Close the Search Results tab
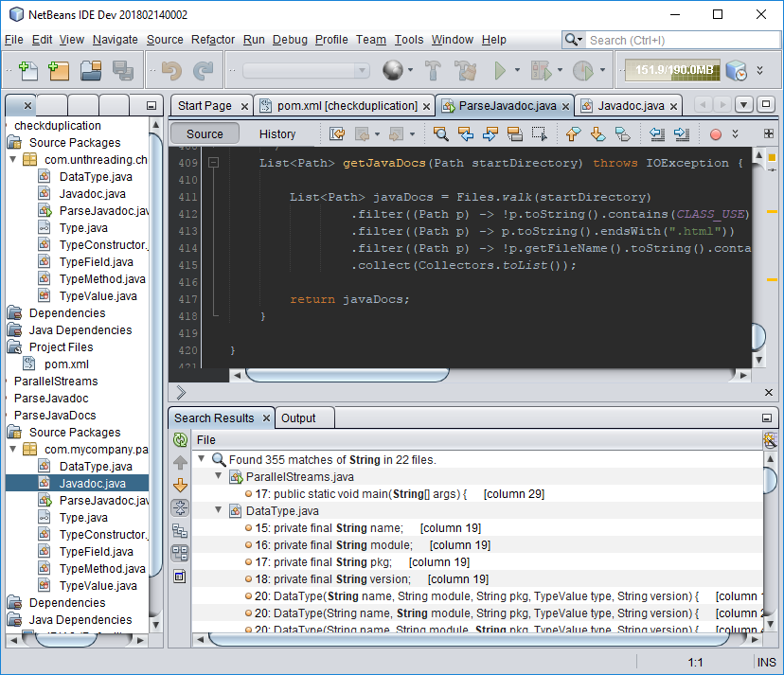 [266, 418]
